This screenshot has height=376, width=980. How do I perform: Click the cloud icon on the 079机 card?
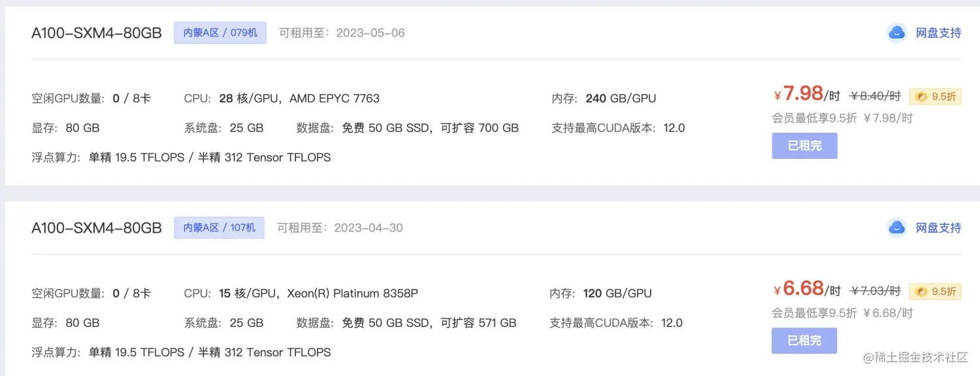[x=897, y=33]
